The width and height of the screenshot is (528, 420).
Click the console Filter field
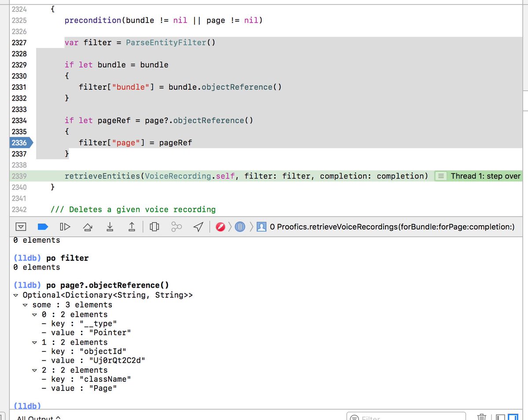[x=406, y=417]
